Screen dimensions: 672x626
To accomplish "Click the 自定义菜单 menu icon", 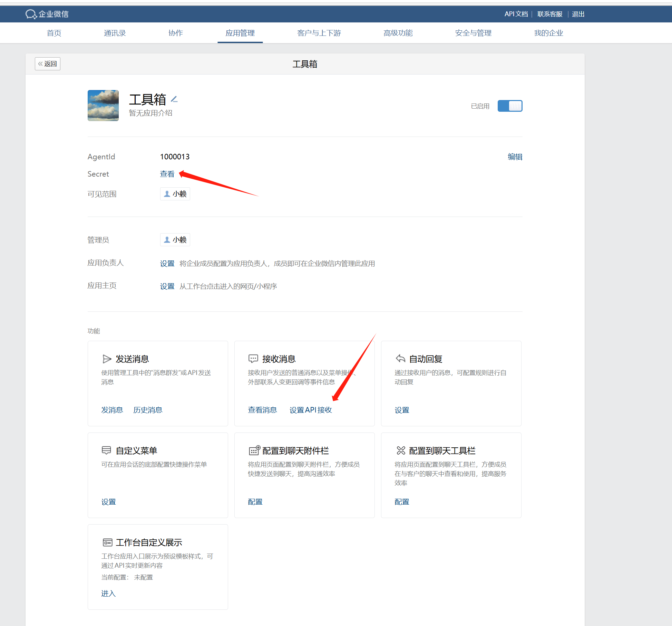I will [106, 450].
